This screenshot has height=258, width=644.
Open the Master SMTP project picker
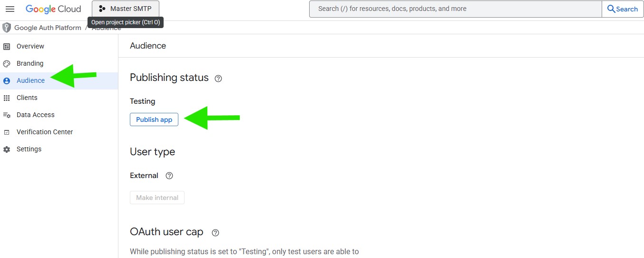[126, 9]
